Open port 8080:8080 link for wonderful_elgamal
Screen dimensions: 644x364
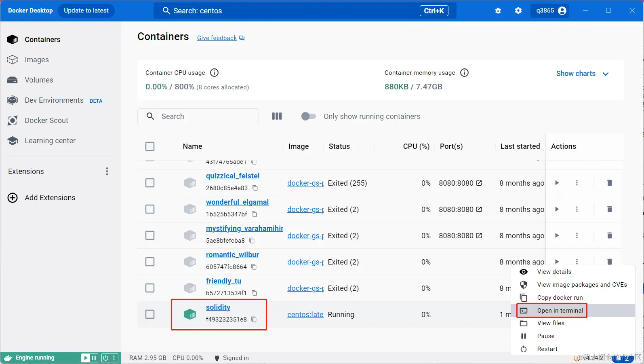click(x=460, y=210)
